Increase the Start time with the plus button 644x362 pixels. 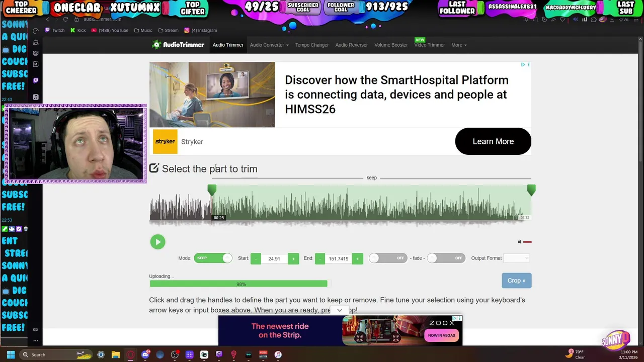pos(293,258)
